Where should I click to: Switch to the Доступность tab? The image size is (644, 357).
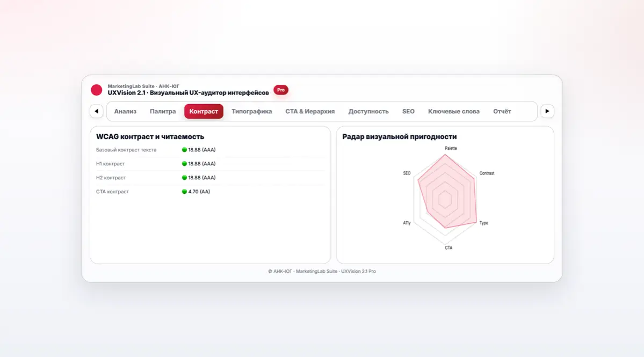coord(368,111)
